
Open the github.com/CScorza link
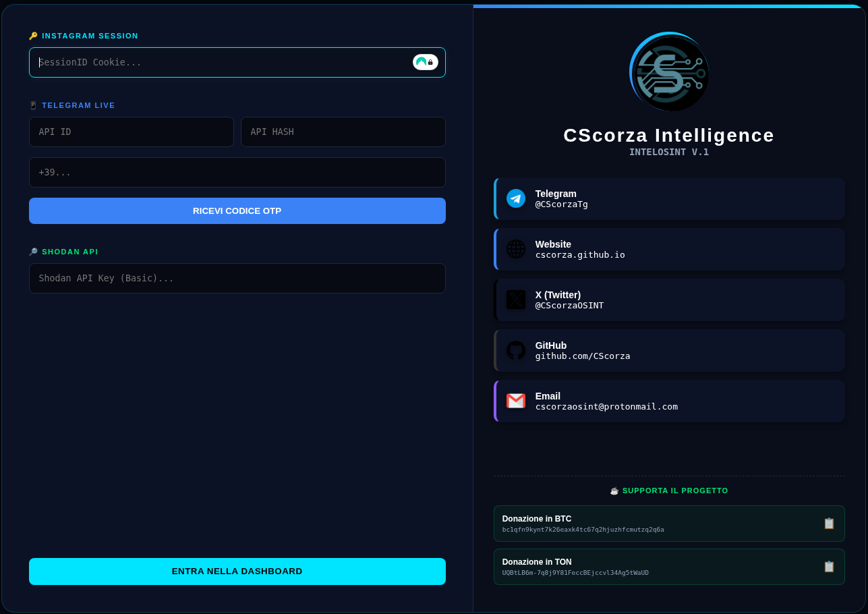[583, 356]
